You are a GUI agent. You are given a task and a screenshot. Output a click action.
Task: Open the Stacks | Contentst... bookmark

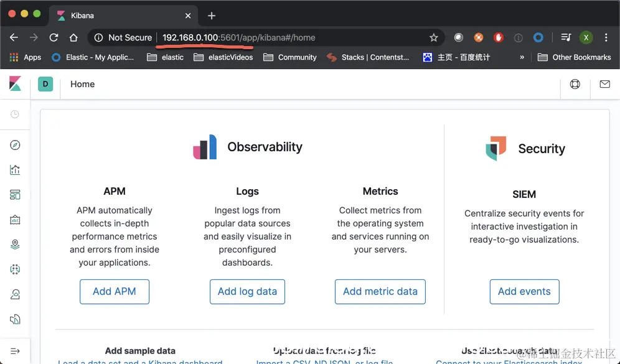point(368,57)
